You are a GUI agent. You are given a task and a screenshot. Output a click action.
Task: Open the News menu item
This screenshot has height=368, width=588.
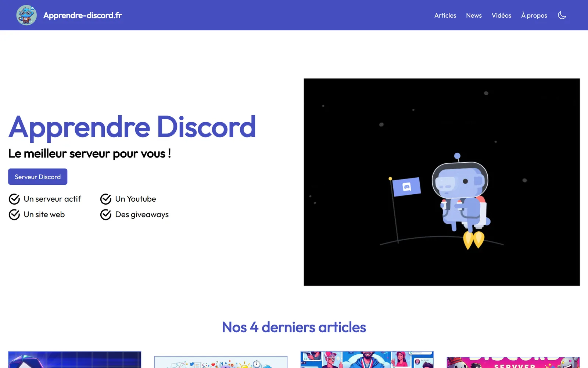(474, 15)
